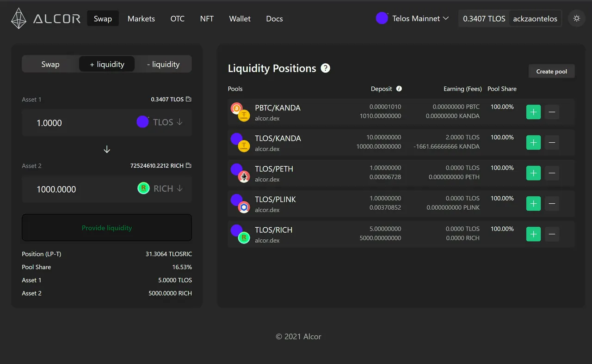Click the 5.0000 TLOS Asset 1 summary
592x364 pixels.
coord(175,280)
